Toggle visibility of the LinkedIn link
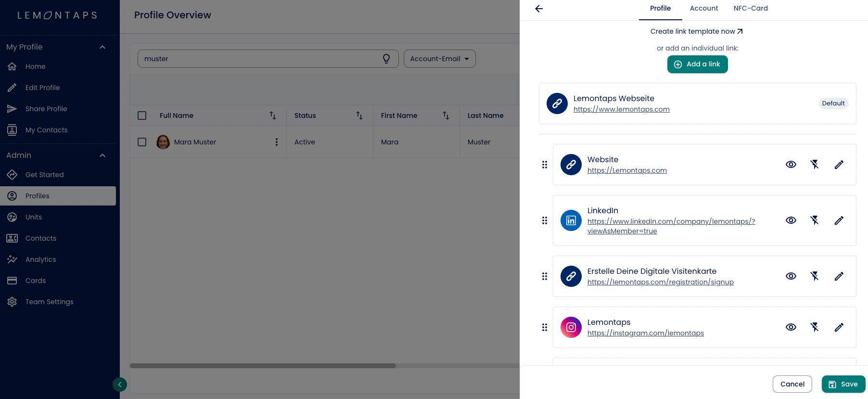868x399 pixels. point(791,220)
